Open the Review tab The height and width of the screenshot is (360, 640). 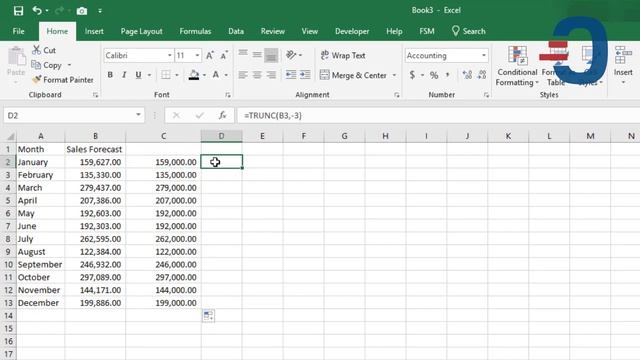coord(273,31)
